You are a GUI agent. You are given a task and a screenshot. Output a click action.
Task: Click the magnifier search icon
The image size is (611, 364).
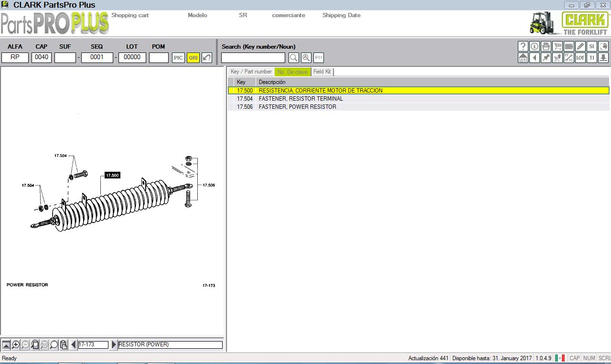click(x=294, y=58)
